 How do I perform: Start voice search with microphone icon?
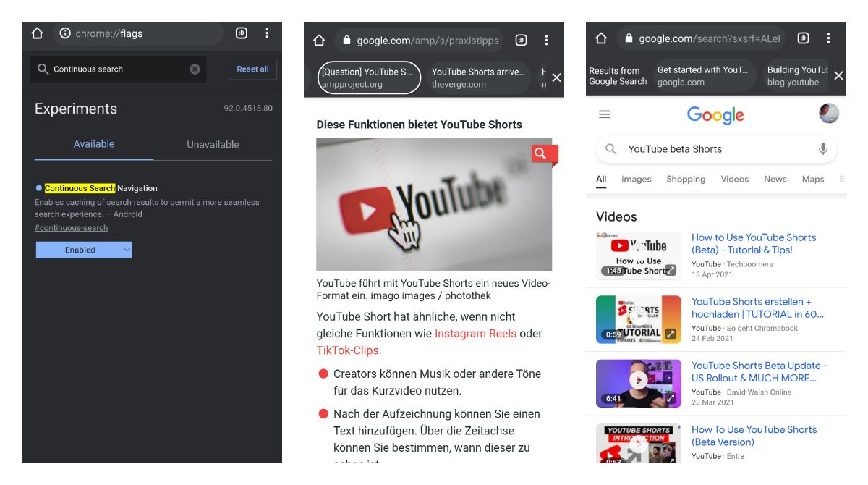coord(822,149)
